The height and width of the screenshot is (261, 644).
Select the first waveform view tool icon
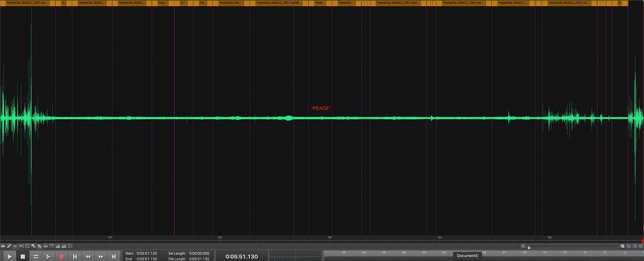(x=3, y=246)
